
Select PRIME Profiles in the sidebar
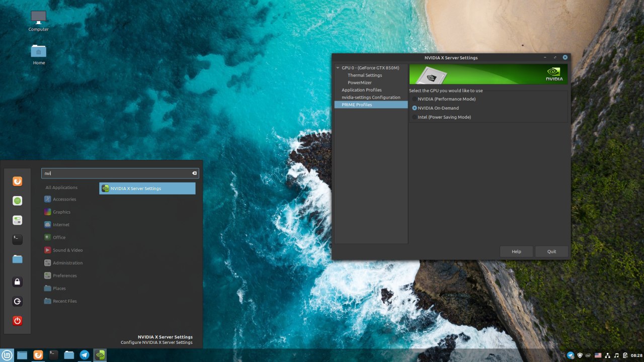(x=371, y=105)
